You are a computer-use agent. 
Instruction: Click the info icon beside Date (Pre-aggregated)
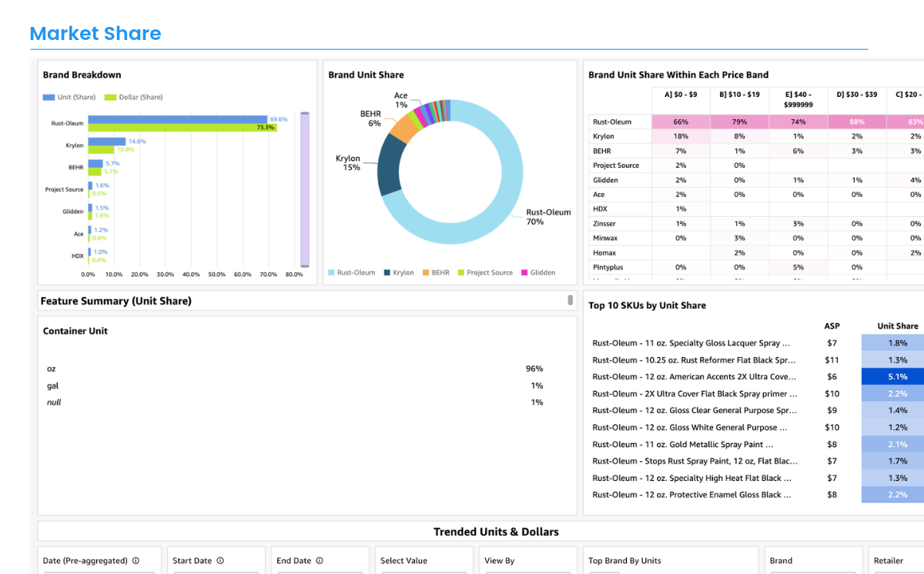[136, 561]
